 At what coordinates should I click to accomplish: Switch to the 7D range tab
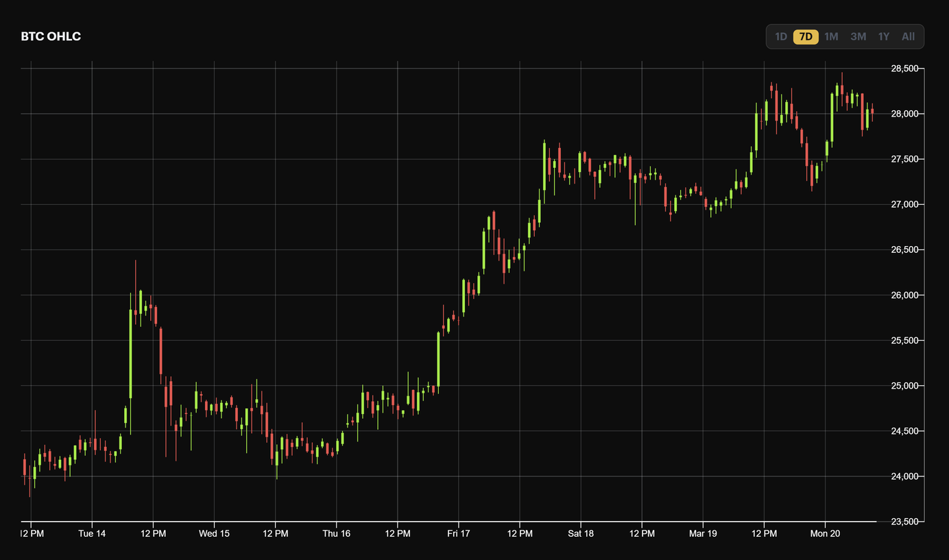[x=806, y=36]
